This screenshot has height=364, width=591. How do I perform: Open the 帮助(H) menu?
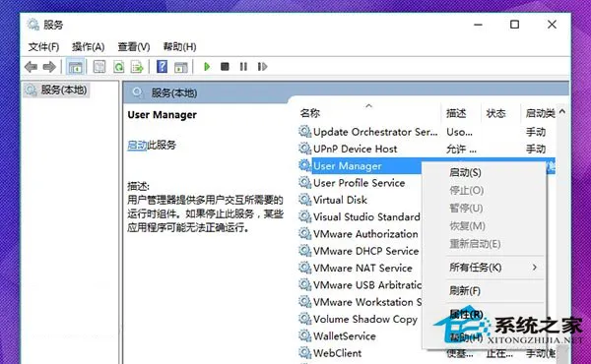coord(179,47)
